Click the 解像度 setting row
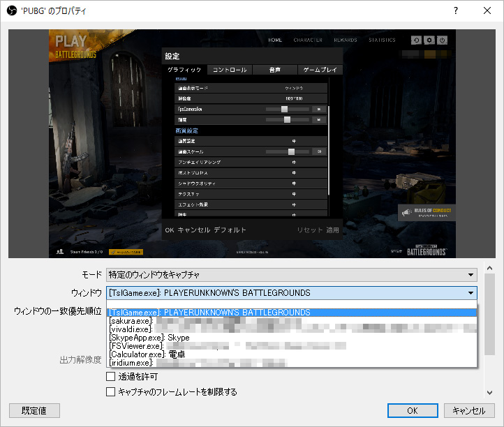Image resolution: width=504 pixels, height=427 pixels. 251,98
